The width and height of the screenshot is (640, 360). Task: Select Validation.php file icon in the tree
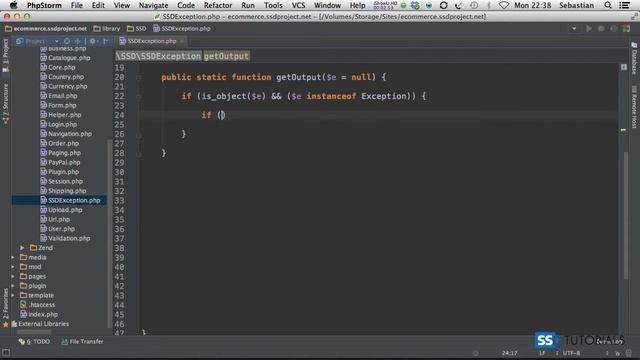tap(43, 238)
